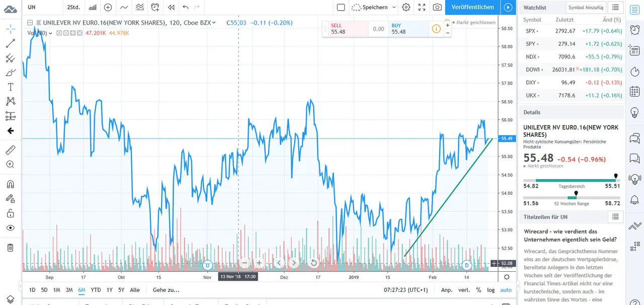Open the ideas lightbulb panel in right sidebar

point(634,112)
